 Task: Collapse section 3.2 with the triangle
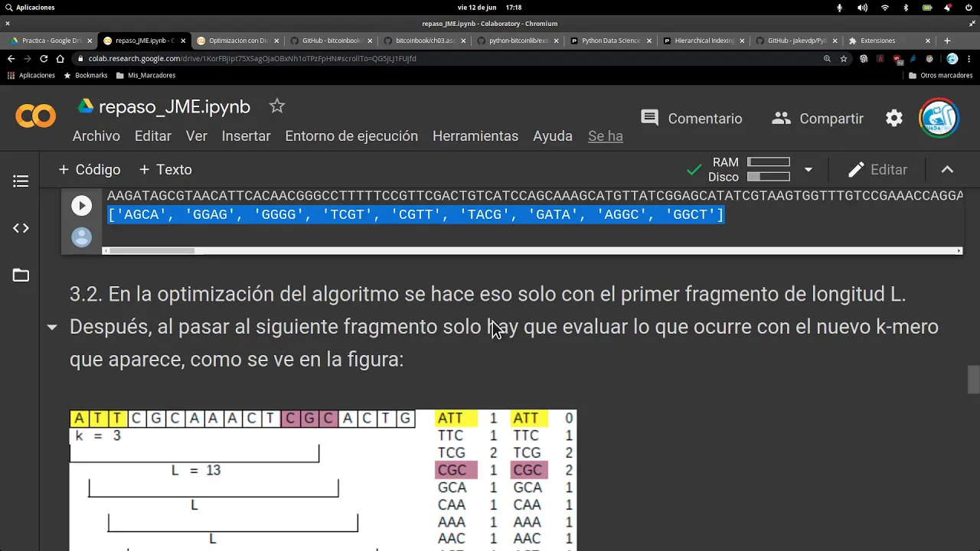(x=52, y=327)
